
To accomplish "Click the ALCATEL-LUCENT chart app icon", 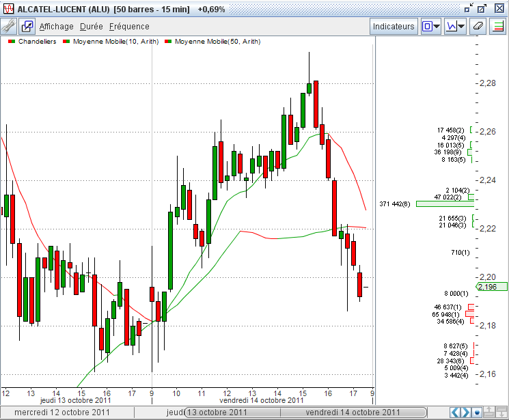I will click(x=8, y=8).
